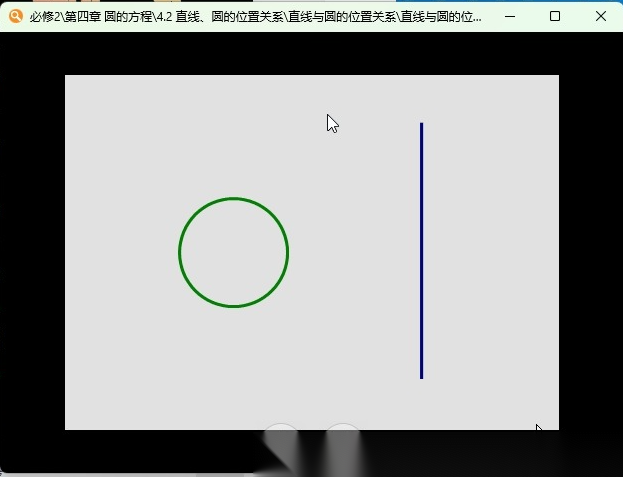
Task: Click the black margin left of the canvas
Action: pos(32,250)
